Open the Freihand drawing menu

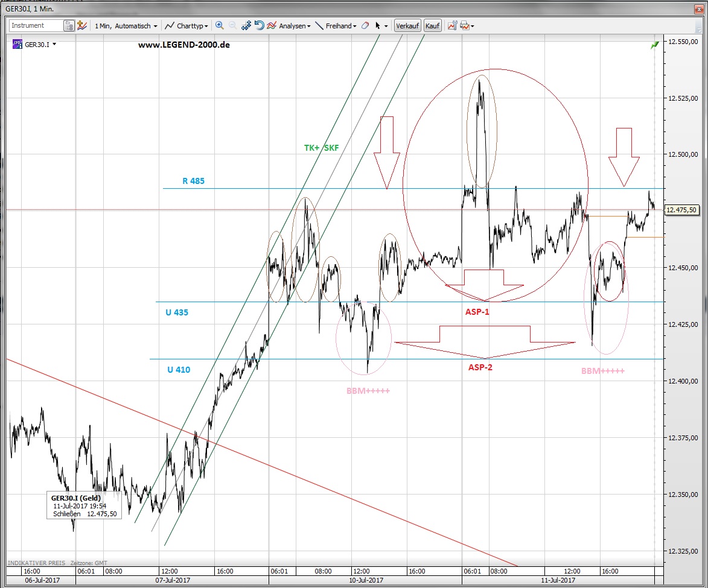(x=336, y=26)
